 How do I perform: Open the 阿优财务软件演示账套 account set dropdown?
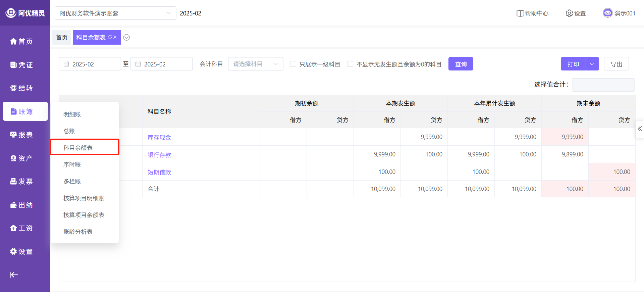click(x=115, y=13)
